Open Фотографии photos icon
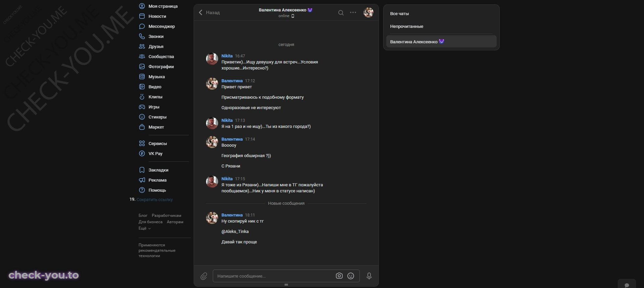644x288 pixels. [x=142, y=66]
